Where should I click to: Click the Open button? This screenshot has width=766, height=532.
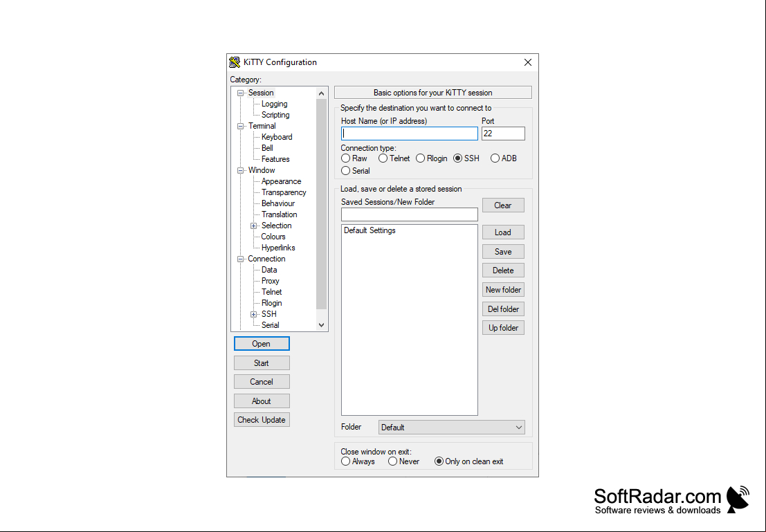tap(262, 344)
